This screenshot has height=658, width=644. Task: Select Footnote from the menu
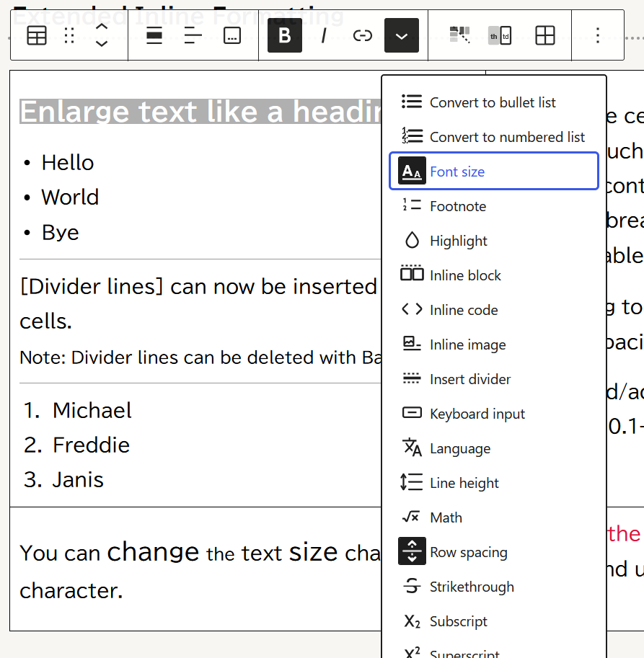(x=494, y=206)
